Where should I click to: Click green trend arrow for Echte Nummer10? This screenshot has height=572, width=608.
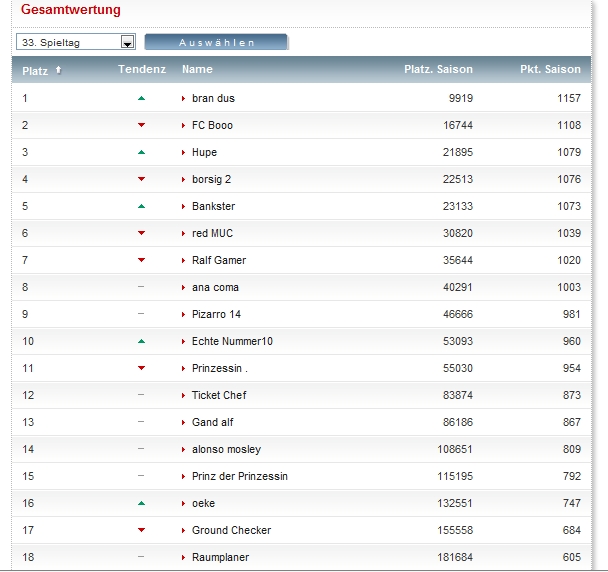click(141, 341)
